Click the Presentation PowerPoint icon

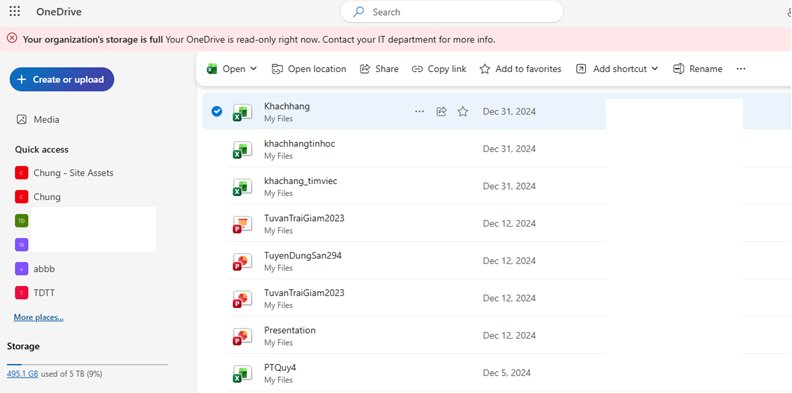pos(242,336)
